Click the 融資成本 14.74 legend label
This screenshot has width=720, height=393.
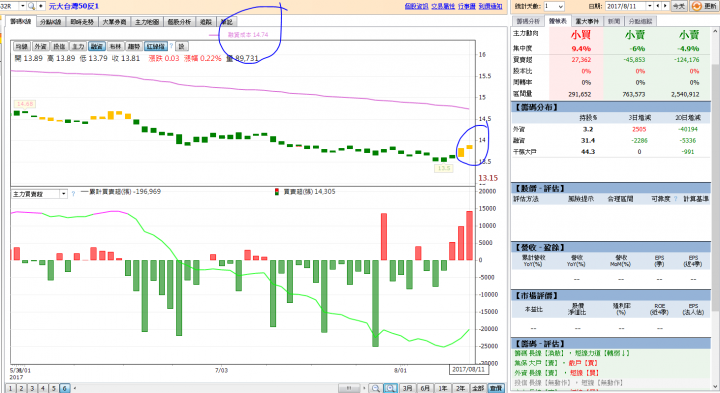[248, 34]
